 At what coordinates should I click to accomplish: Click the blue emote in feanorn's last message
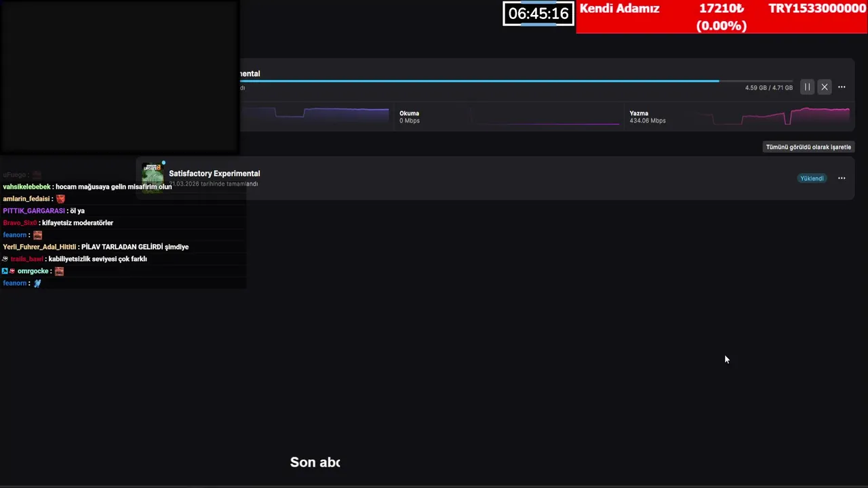[x=37, y=283]
